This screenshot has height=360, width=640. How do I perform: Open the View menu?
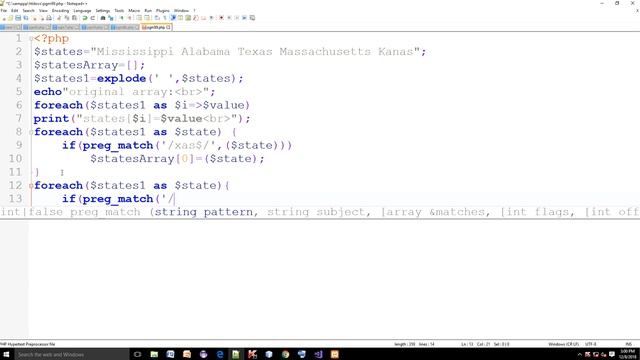[x=43, y=11]
